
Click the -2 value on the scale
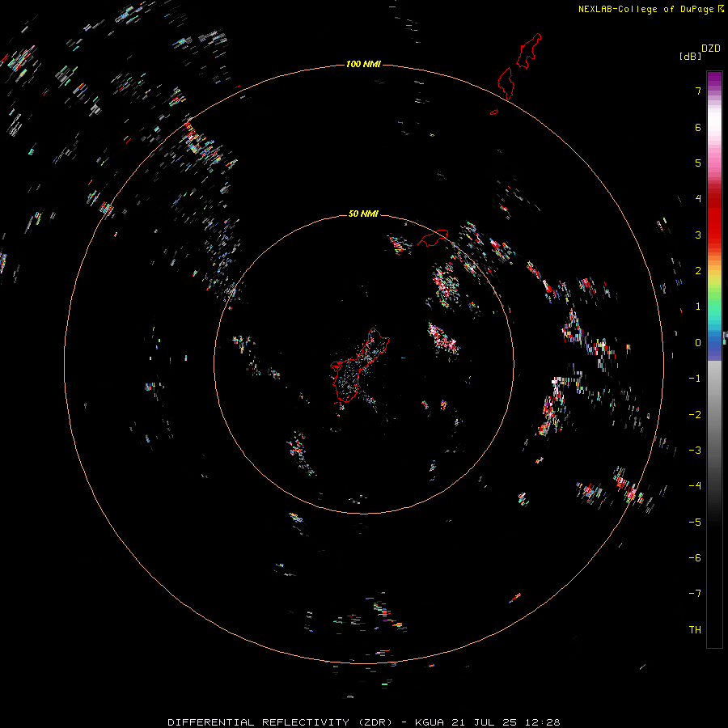[695, 414]
